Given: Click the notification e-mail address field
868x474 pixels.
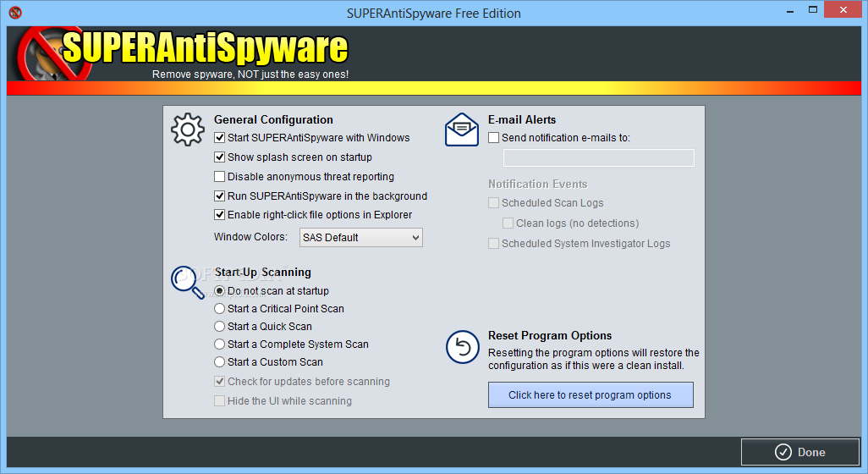Looking at the screenshot, I should pyautogui.click(x=598, y=157).
